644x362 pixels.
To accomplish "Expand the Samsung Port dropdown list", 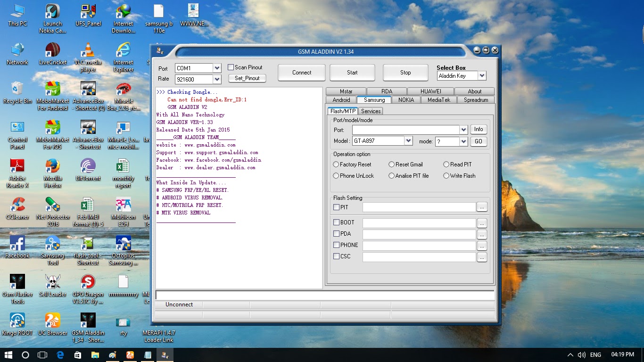I will coord(463,130).
